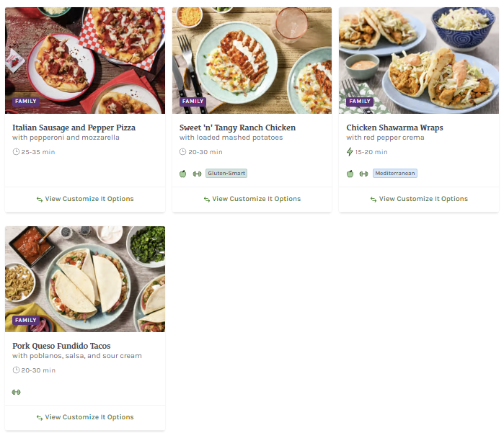Image resolution: width=504 pixels, height=433 pixels.
Task: Click the apple icon on Chicken Shawarma Wraps
Action: (350, 174)
